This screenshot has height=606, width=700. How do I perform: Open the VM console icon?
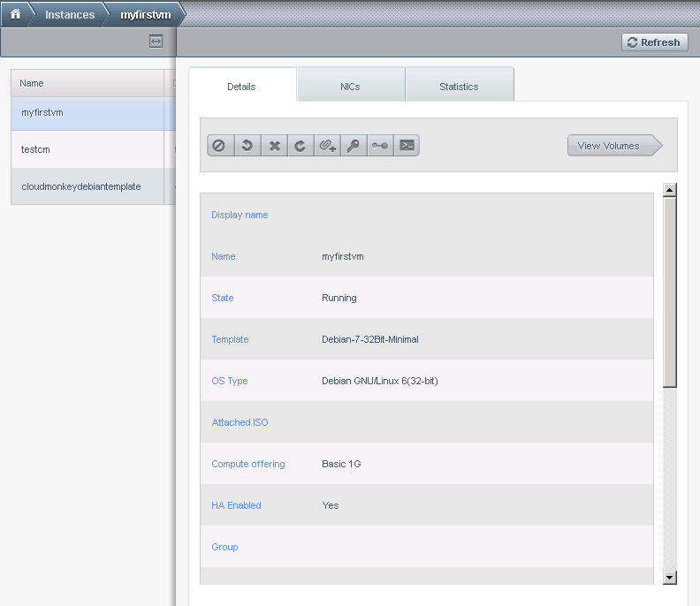(407, 146)
